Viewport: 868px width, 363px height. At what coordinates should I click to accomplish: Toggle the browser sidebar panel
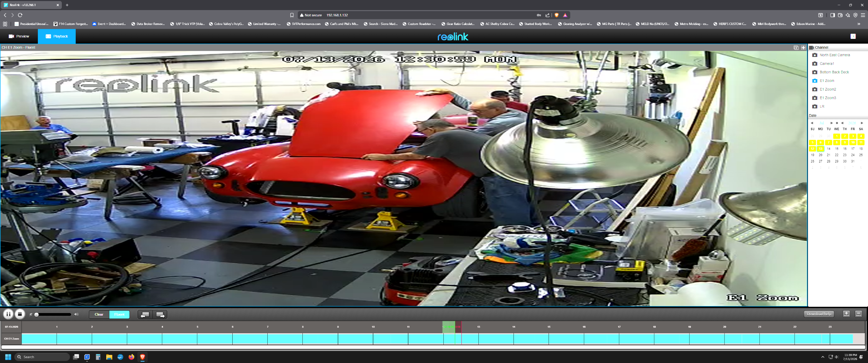pyautogui.click(x=833, y=15)
